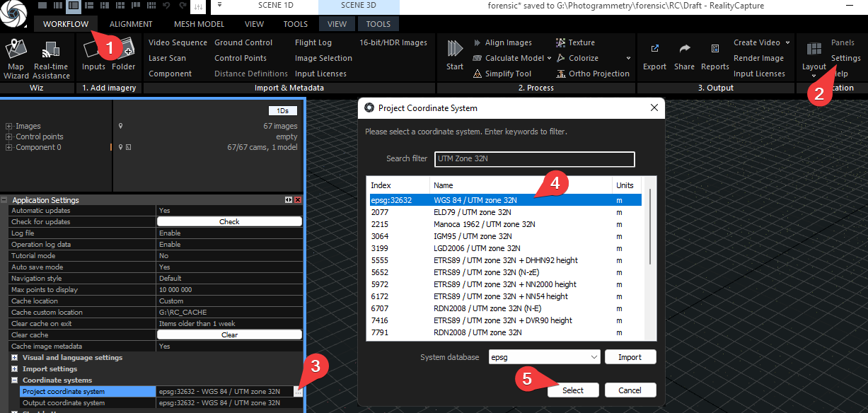Toggle the Automatic updates Yes value
868x413 pixels.
click(228, 211)
